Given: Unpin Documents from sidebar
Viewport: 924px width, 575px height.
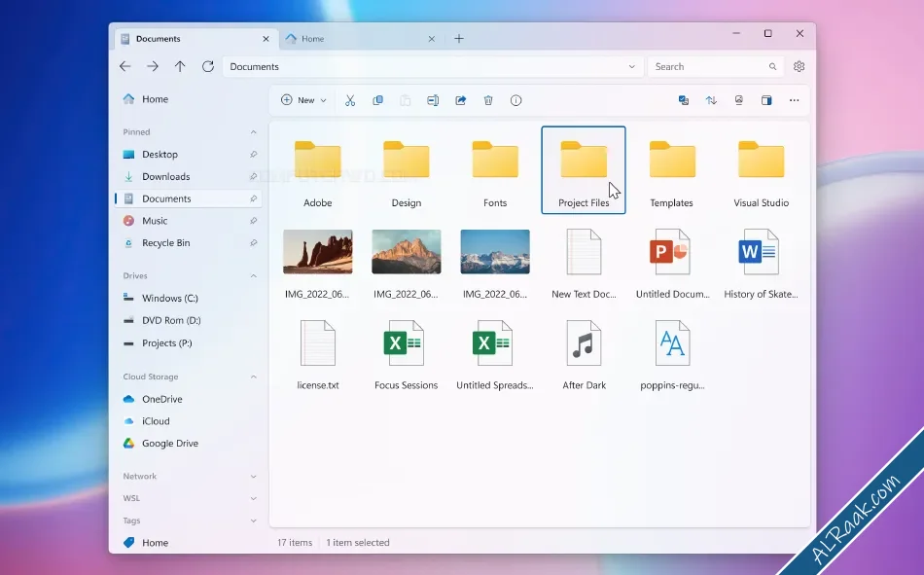Looking at the screenshot, I should pyautogui.click(x=254, y=198).
